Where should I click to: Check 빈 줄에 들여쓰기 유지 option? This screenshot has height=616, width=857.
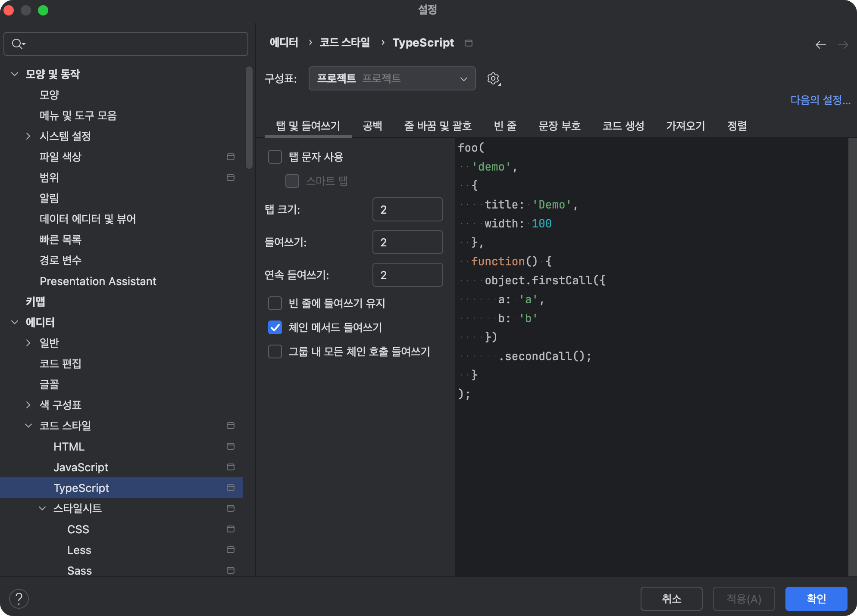coord(275,303)
